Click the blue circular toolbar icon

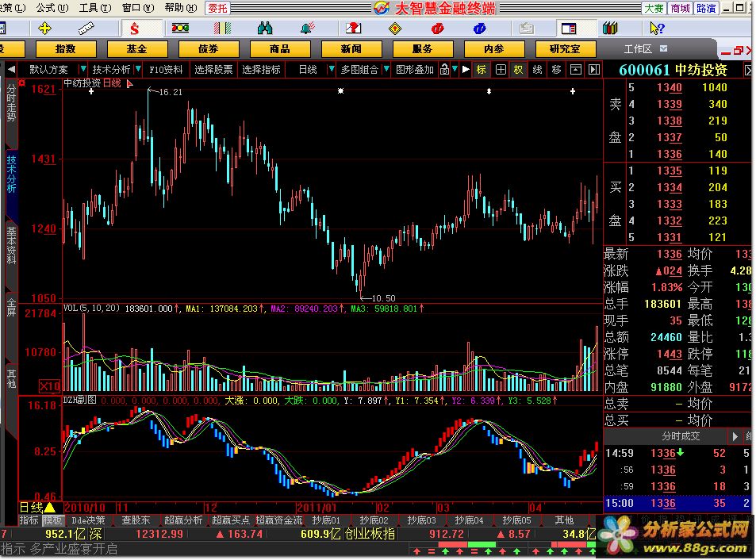(x=479, y=29)
